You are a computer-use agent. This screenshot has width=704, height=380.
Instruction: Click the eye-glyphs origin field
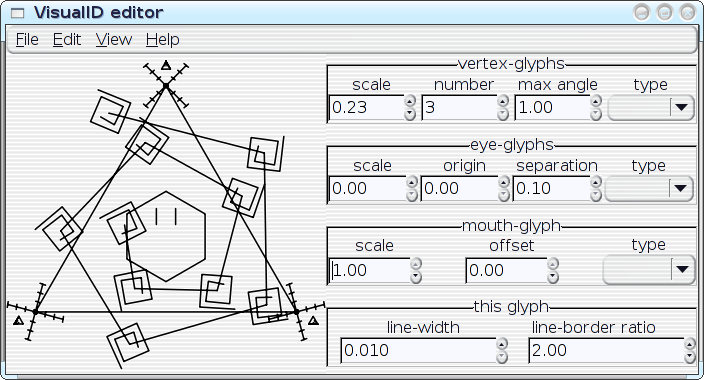(459, 189)
